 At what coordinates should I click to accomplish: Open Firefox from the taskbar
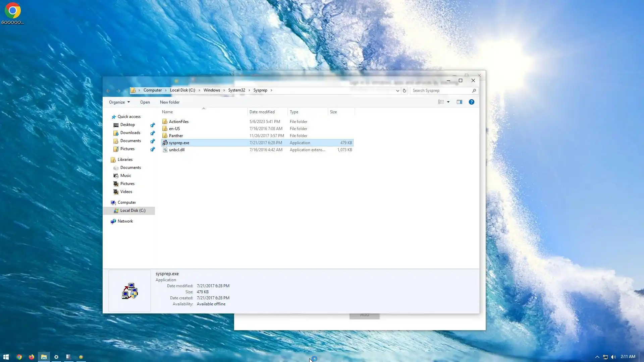click(x=32, y=357)
